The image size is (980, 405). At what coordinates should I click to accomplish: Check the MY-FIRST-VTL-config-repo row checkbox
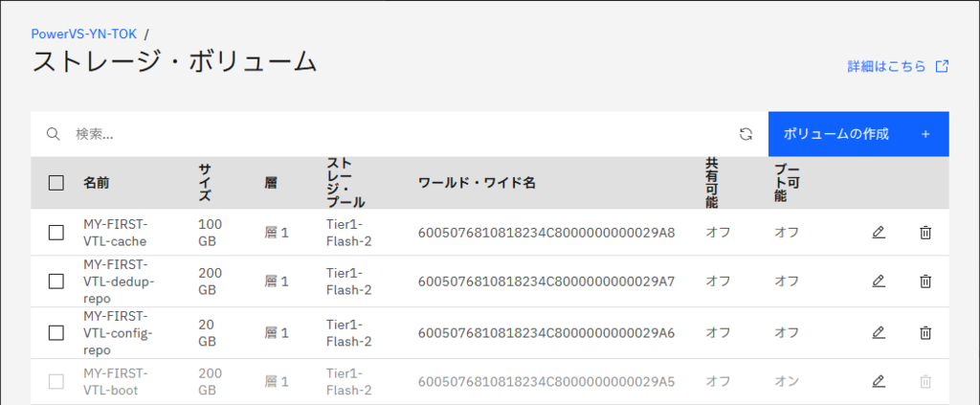click(56, 332)
